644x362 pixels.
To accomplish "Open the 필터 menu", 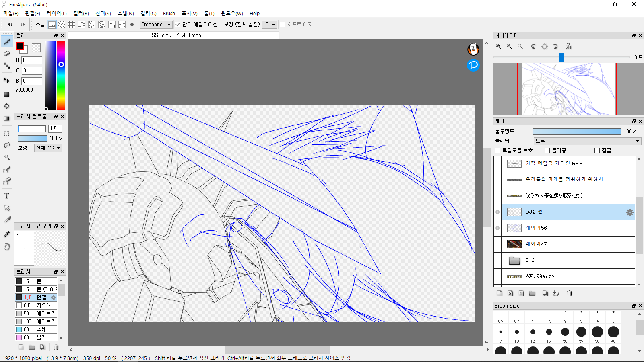I will coord(80,14).
